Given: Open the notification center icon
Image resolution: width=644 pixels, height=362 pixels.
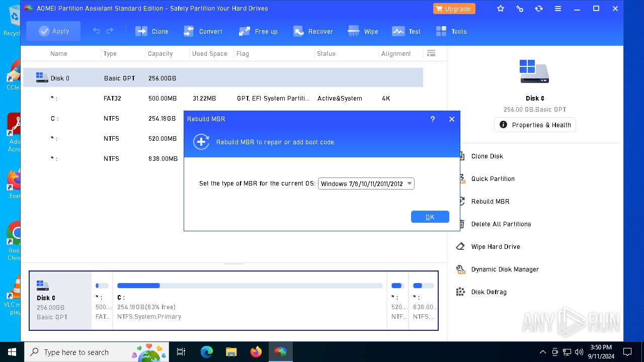Looking at the screenshot, I should pyautogui.click(x=627, y=352).
